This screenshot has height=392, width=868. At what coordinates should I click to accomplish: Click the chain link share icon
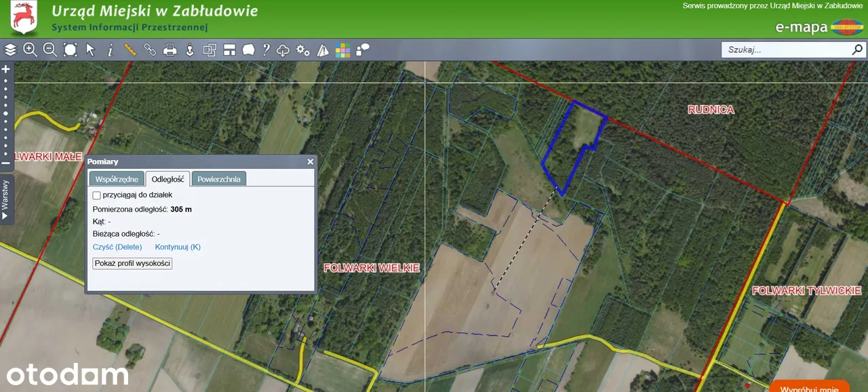[x=150, y=50]
